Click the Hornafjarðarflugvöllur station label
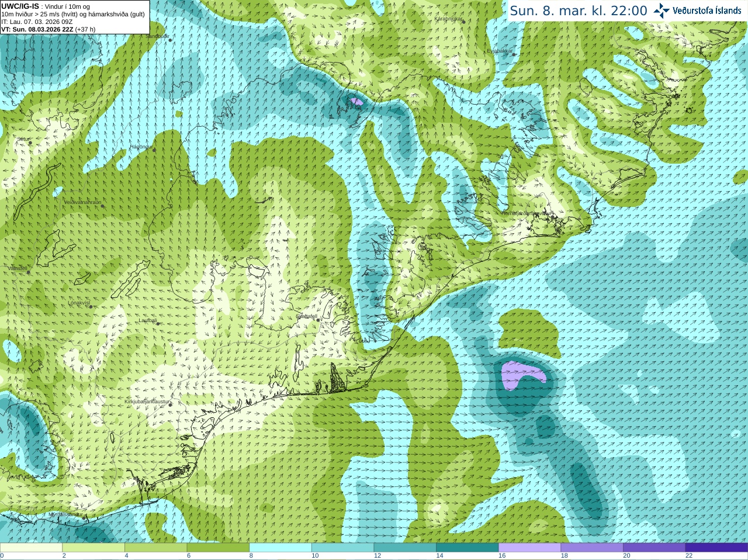 [526, 213]
